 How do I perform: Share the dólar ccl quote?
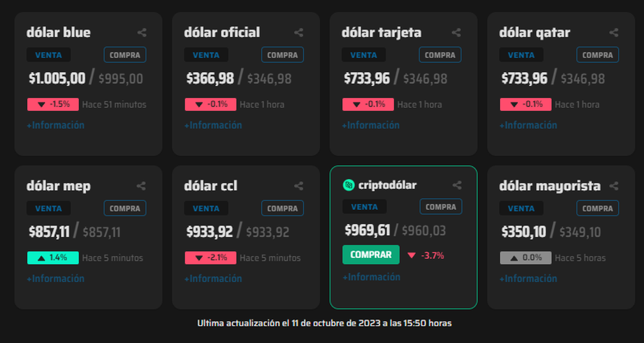(299, 186)
